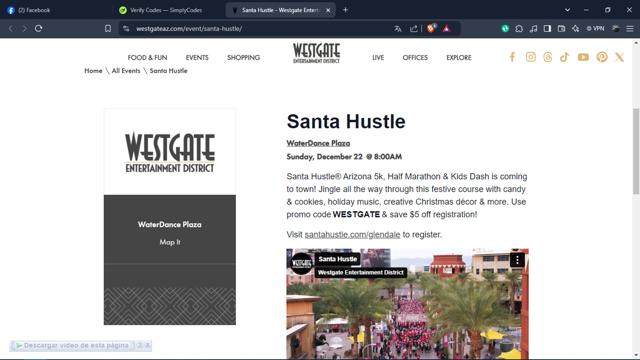Close the Descargar video overlay bar
Screen dimensions: 640x360
pos(148,346)
